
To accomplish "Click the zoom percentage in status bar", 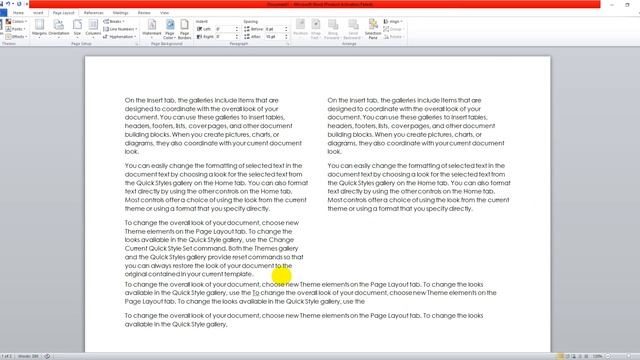I will pyautogui.click(x=598, y=356).
